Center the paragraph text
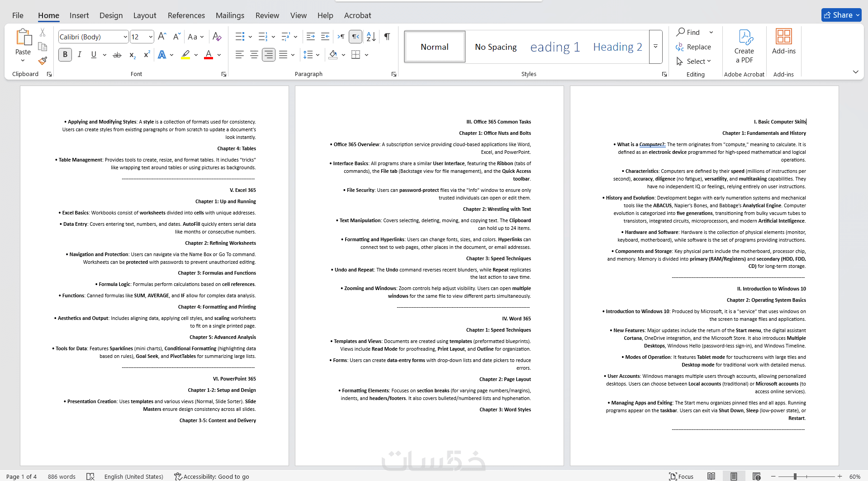This screenshot has width=868, height=481. coord(254,55)
